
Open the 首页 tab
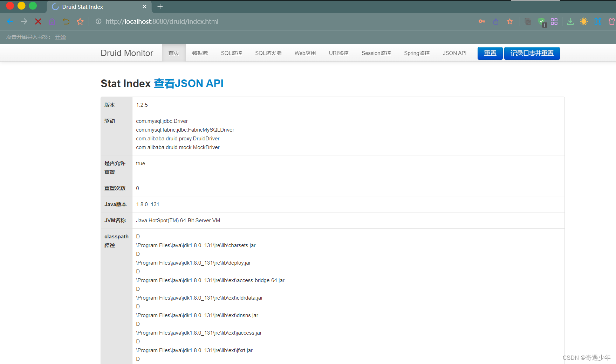(x=174, y=53)
